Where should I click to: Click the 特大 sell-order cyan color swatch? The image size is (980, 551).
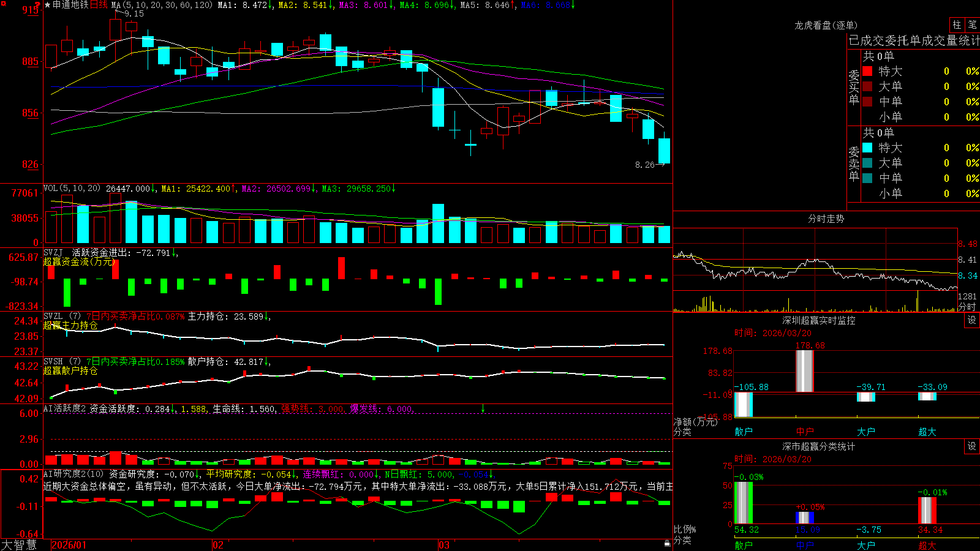[x=867, y=148]
